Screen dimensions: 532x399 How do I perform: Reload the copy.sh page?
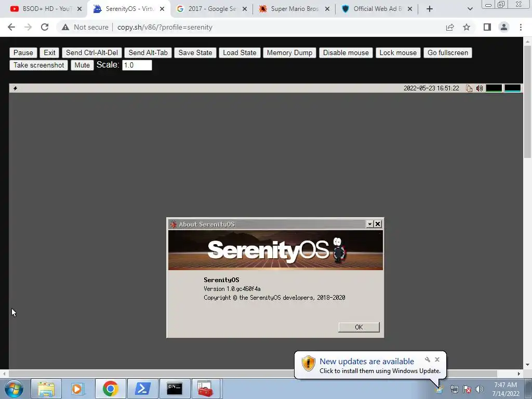[x=45, y=27]
